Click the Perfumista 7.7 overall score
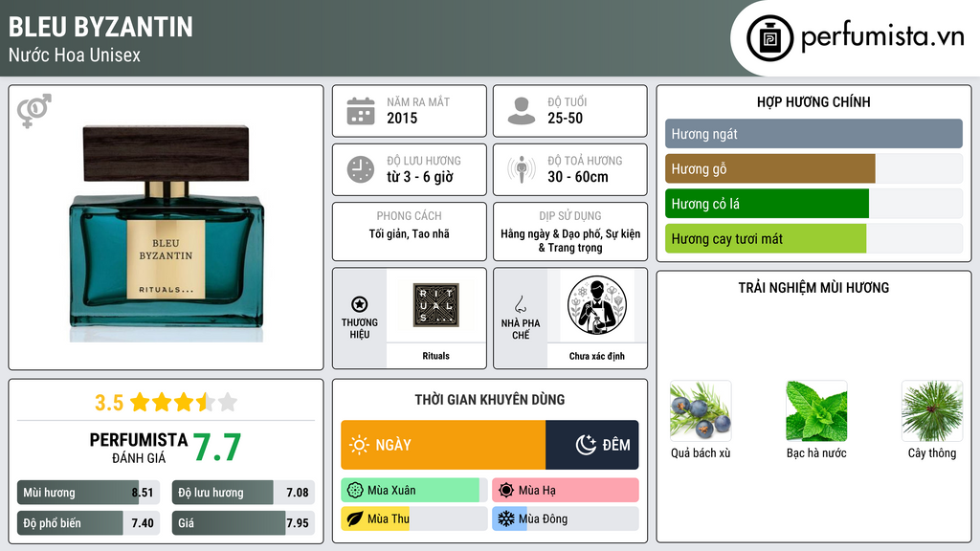 pyautogui.click(x=217, y=448)
